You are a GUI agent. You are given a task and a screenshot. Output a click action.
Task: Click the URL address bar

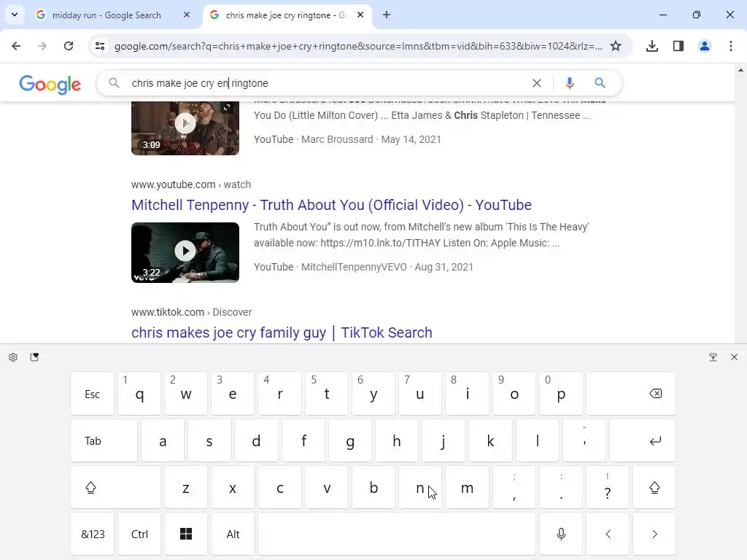pos(357,46)
